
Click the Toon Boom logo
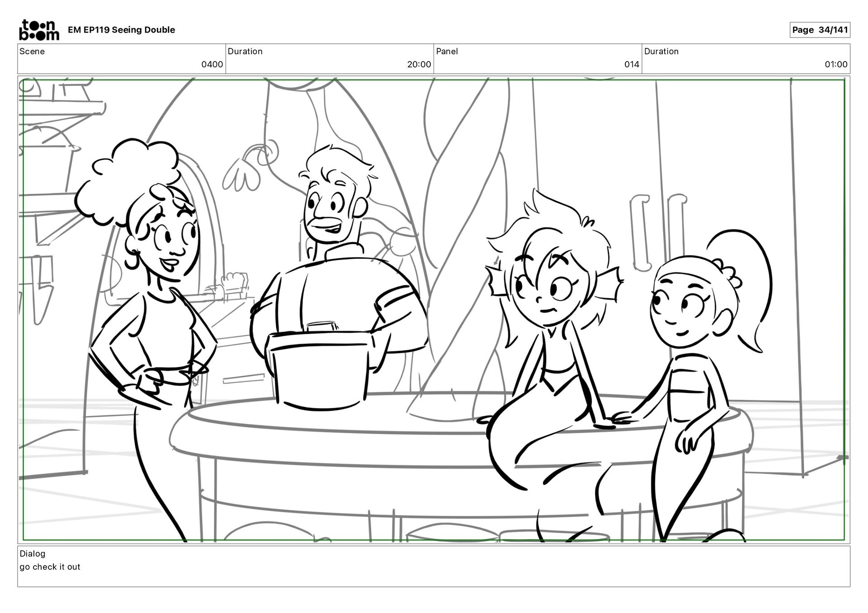pyautogui.click(x=39, y=30)
